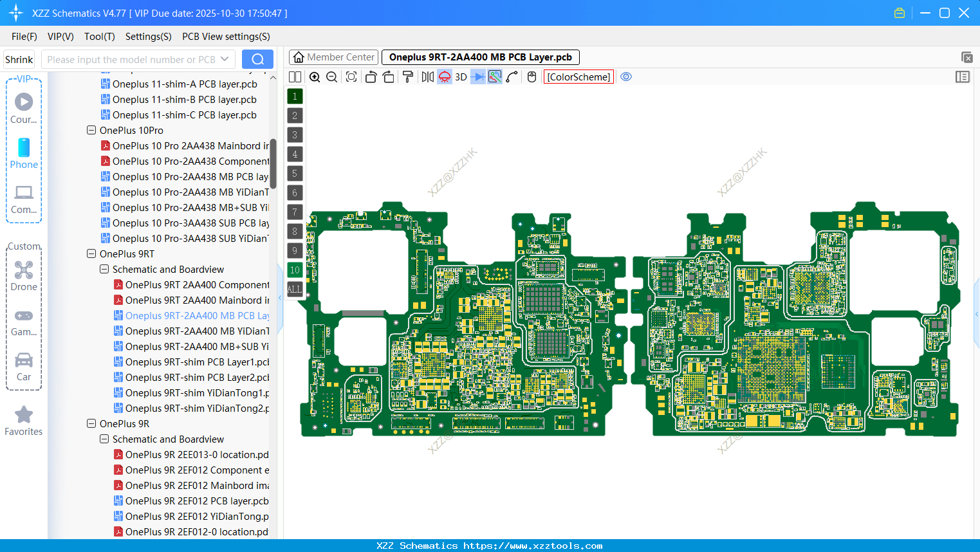
Task: Click layer 5 in the layer list
Action: (295, 173)
